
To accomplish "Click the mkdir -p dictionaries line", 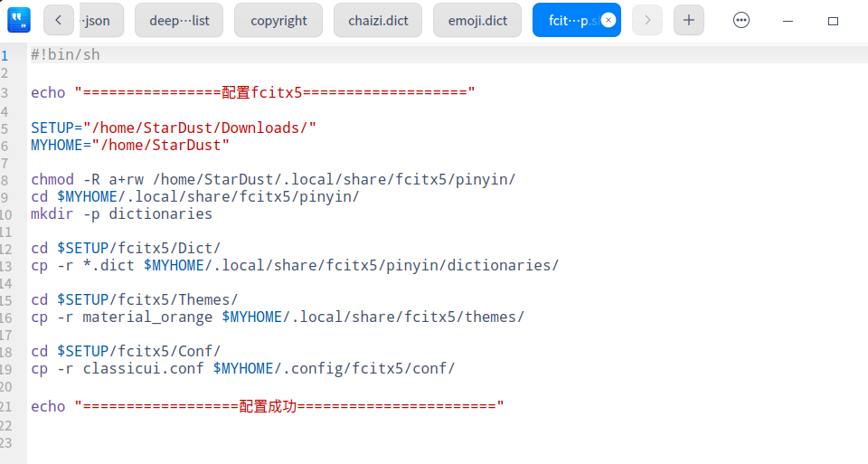I will coord(122,213).
